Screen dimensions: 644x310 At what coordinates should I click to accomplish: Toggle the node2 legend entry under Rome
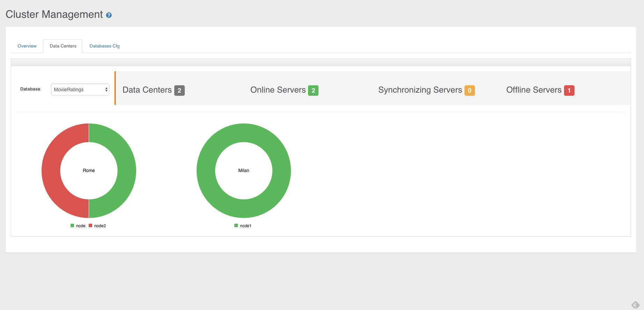pyautogui.click(x=97, y=226)
